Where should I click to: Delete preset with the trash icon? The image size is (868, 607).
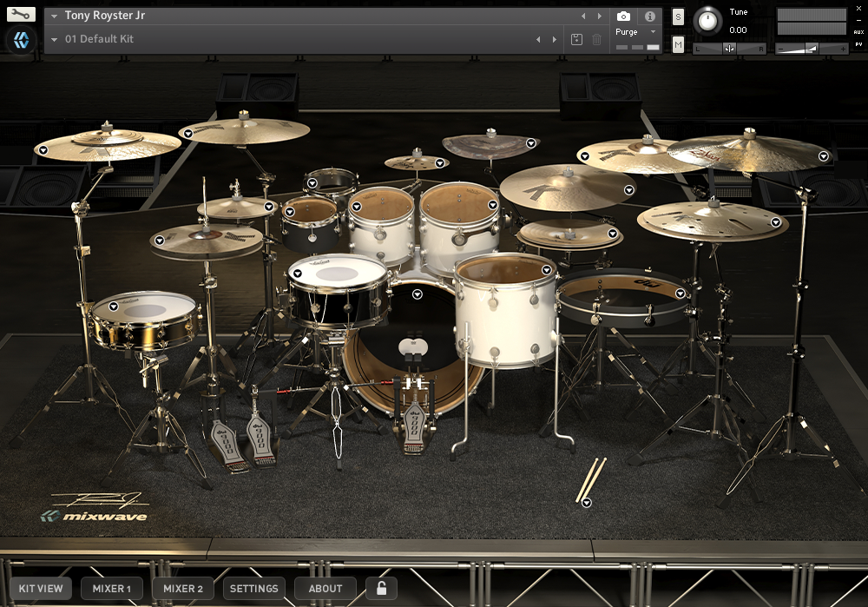(597, 39)
